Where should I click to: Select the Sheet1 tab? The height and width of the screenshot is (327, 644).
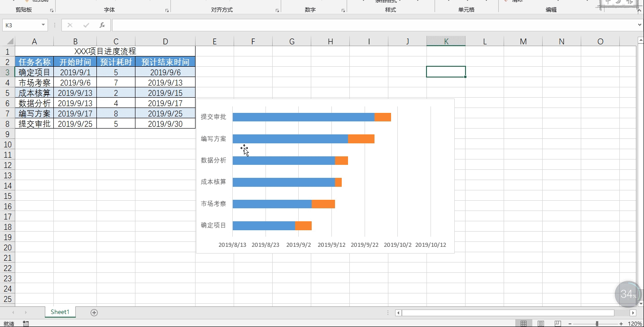60,312
